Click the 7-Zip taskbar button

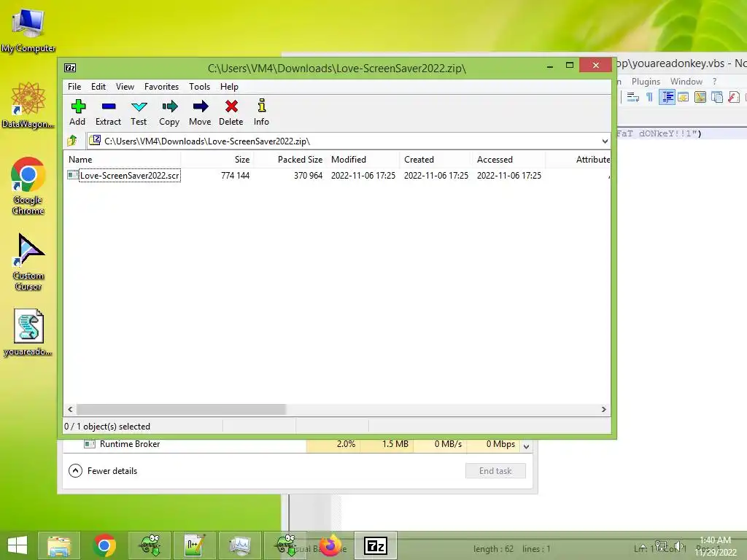pyautogui.click(x=376, y=545)
